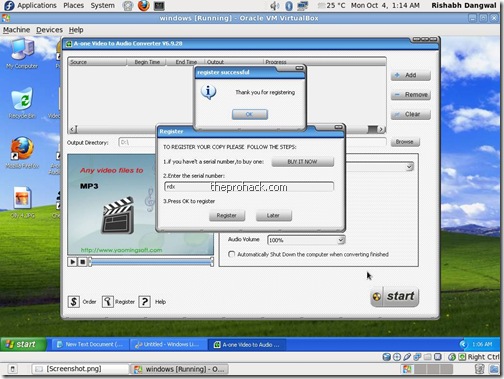Click the Later button
The image size is (504, 379).
(x=273, y=215)
